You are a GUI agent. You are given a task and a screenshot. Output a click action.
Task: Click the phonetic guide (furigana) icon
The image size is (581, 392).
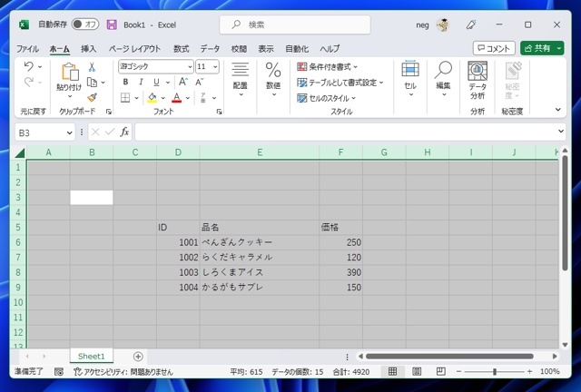coord(203,98)
